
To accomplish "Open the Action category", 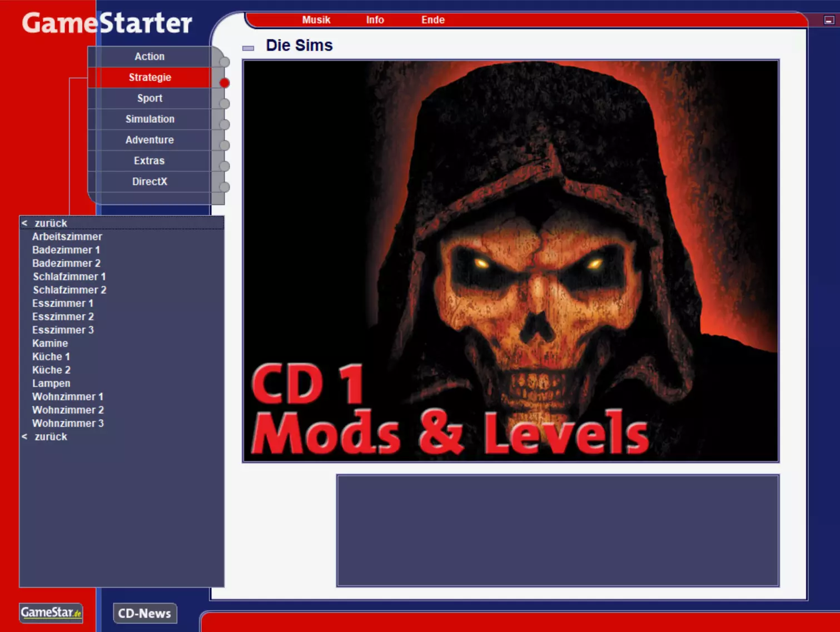I will 149,57.
